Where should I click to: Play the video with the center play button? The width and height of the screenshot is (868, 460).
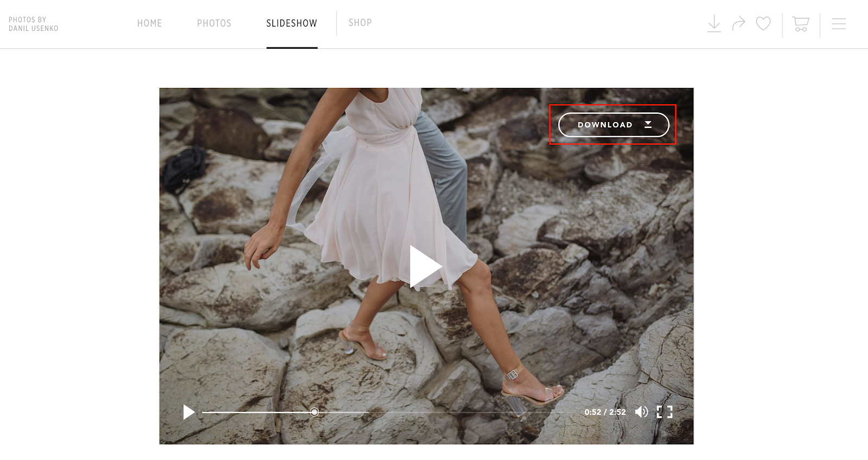426,266
